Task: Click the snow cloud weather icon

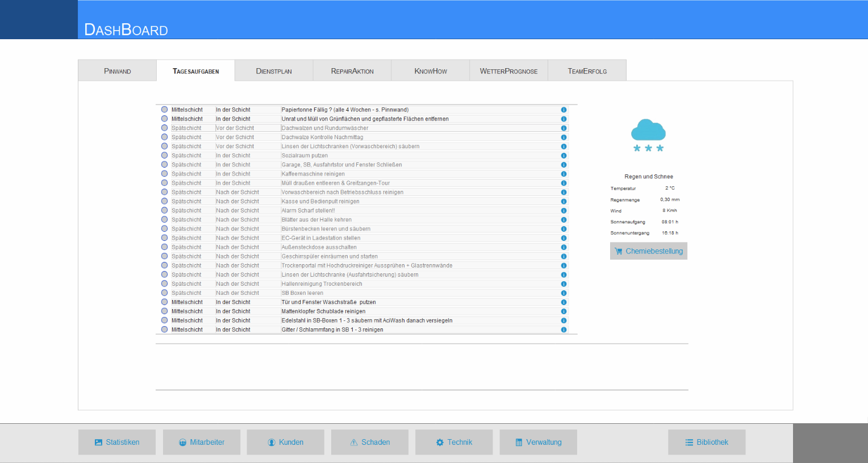Action: [648, 135]
